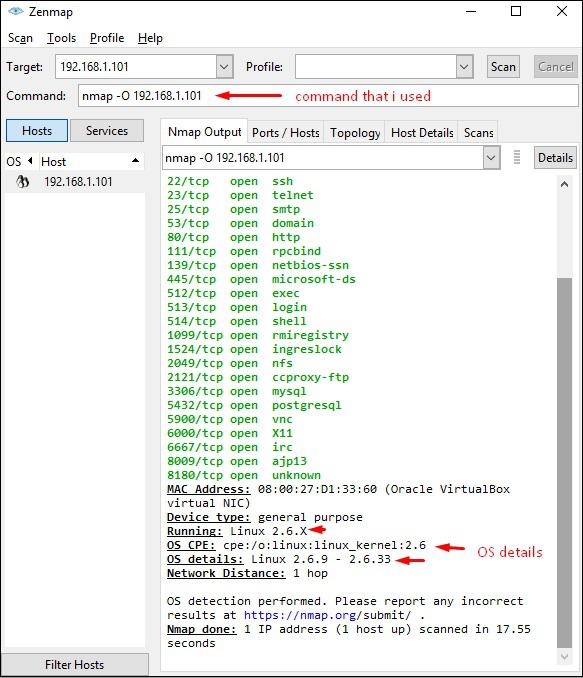The image size is (583, 678).
Task: Click the output scrollbar down arrow
Action: (564, 656)
